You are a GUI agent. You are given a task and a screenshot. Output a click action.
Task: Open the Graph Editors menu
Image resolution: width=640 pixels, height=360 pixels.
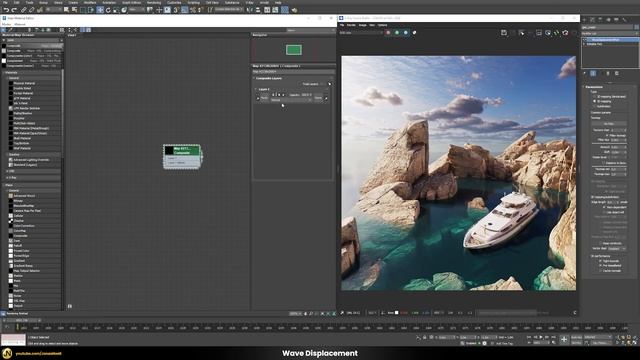coord(131,2)
